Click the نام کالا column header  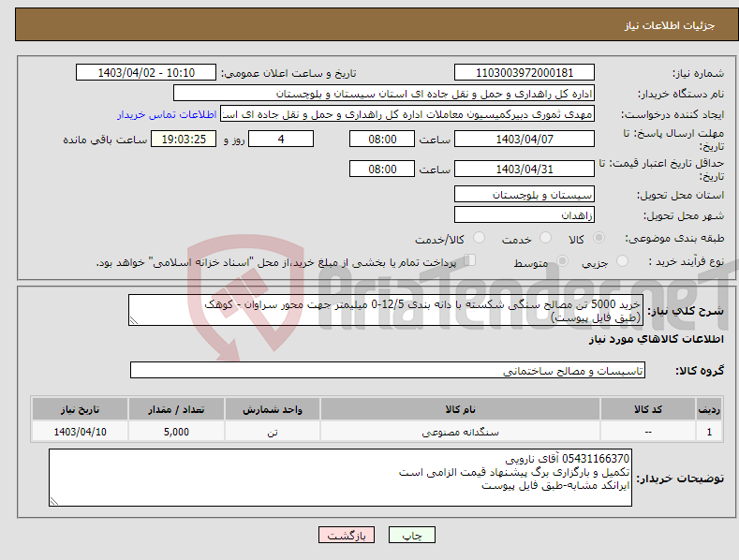[x=460, y=409]
